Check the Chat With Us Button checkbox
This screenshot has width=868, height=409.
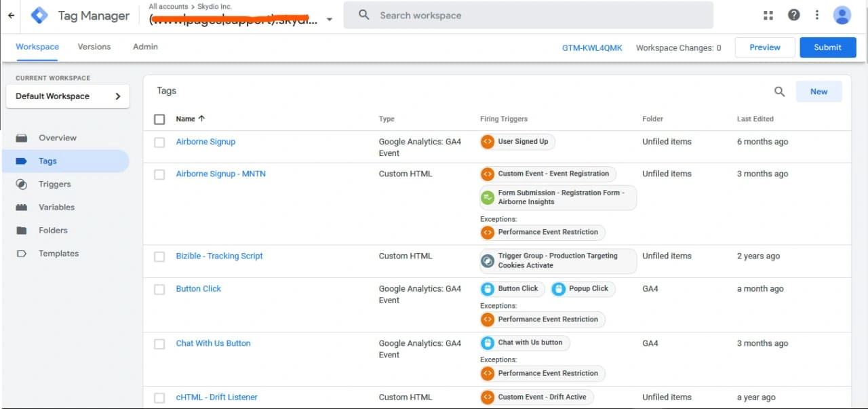[x=159, y=344]
